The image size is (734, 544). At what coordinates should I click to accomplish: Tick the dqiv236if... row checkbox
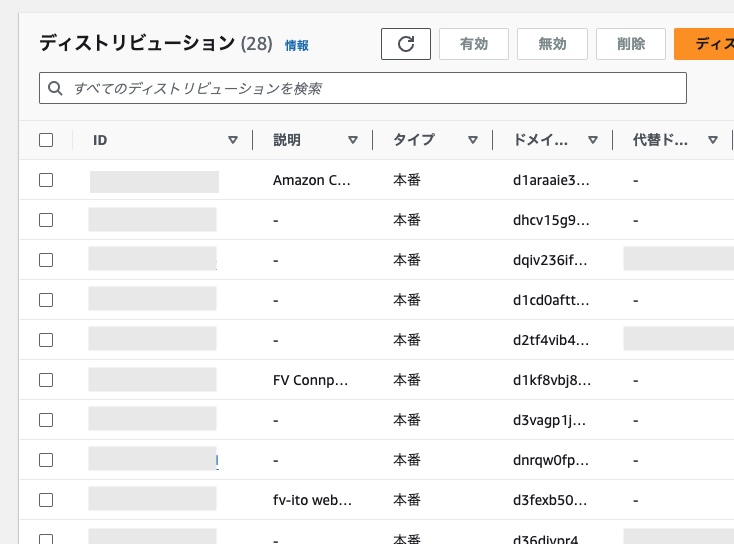(46, 260)
